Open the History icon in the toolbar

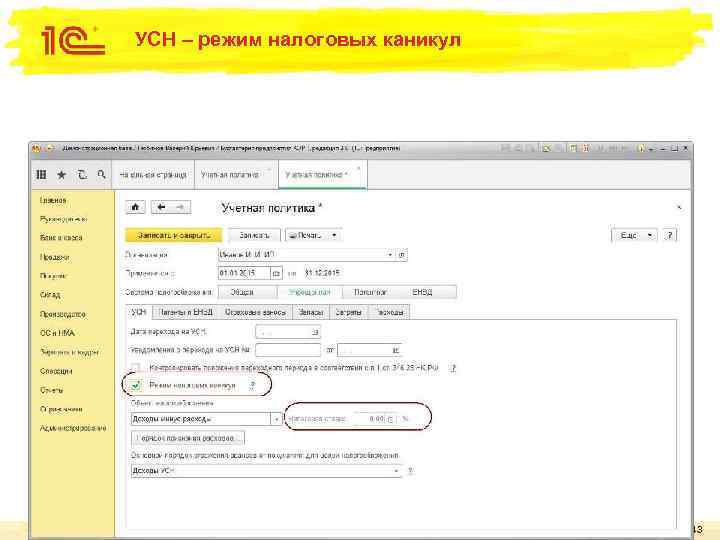coord(82,174)
